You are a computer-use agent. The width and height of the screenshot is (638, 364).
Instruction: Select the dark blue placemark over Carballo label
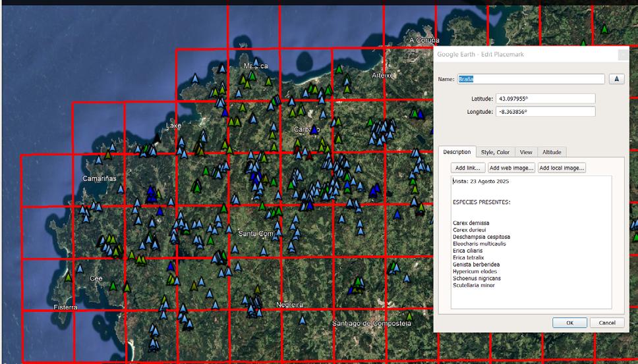pyautogui.click(x=314, y=130)
